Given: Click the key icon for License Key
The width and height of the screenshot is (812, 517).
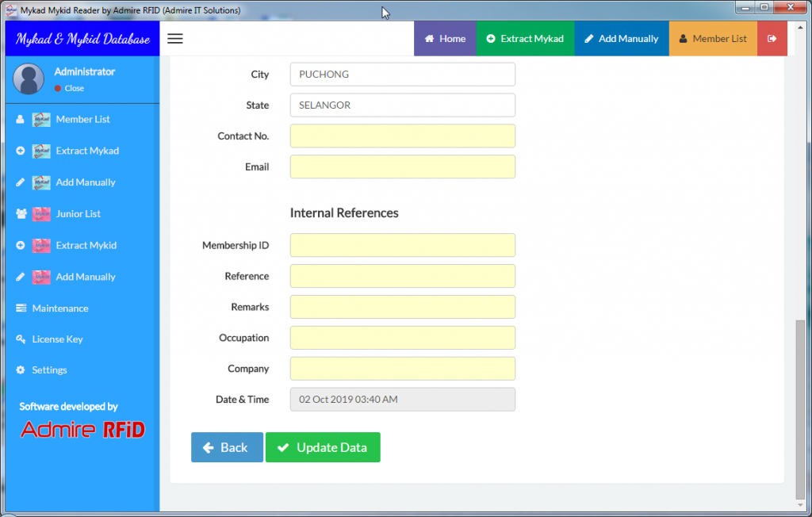Looking at the screenshot, I should pos(21,339).
